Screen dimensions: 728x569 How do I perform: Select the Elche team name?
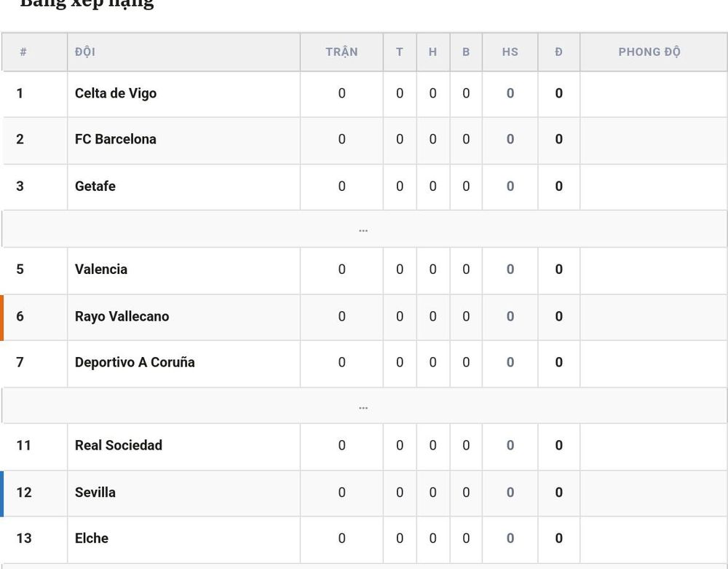92,538
